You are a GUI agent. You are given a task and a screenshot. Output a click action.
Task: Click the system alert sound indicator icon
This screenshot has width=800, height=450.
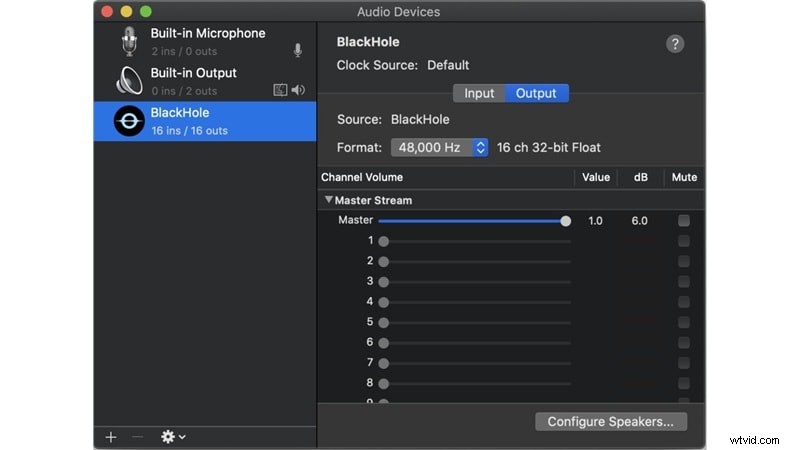click(281, 91)
